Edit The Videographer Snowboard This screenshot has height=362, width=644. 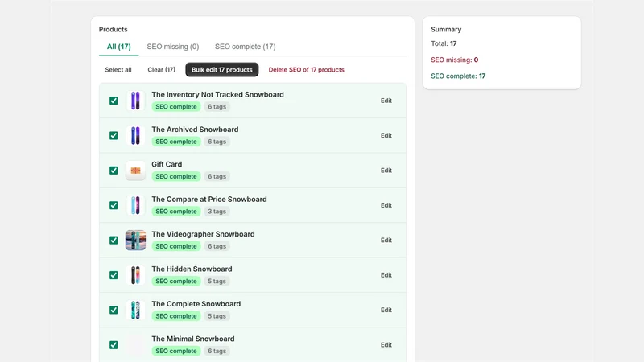[386, 240]
